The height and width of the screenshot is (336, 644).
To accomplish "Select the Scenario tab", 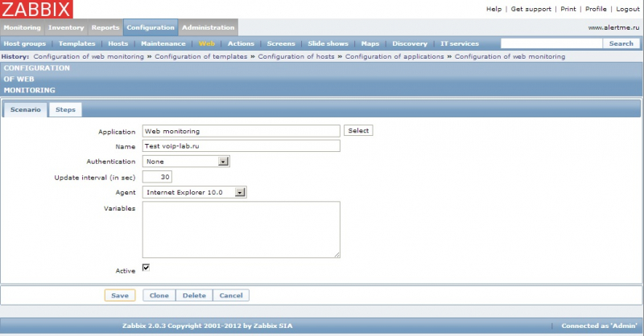I will [25, 109].
